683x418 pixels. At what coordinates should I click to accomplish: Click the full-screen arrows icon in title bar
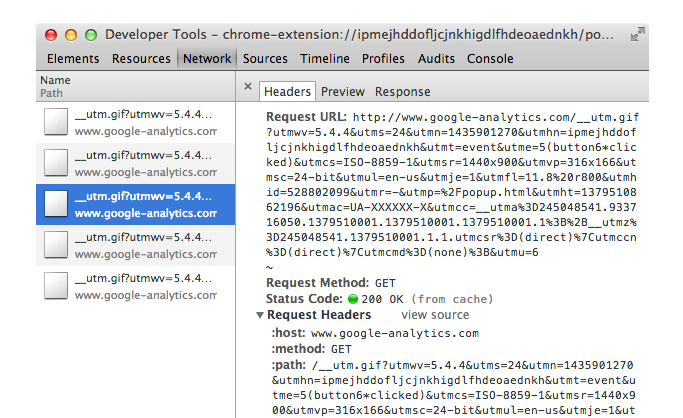[637, 34]
